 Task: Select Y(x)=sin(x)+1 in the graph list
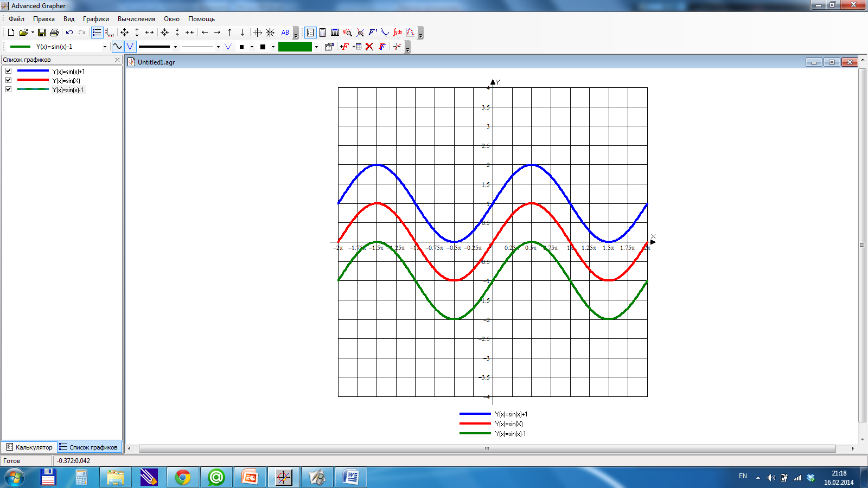(x=68, y=72)
